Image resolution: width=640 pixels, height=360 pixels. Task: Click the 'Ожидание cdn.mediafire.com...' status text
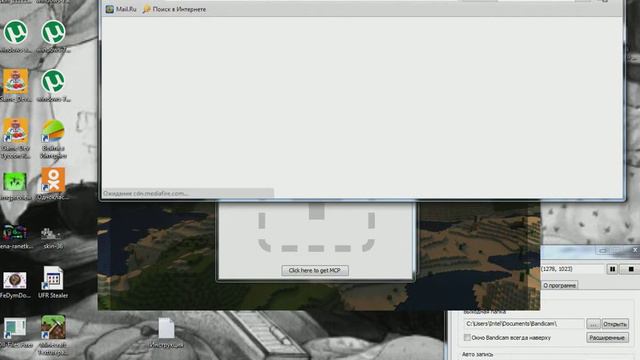pos(146,193)
